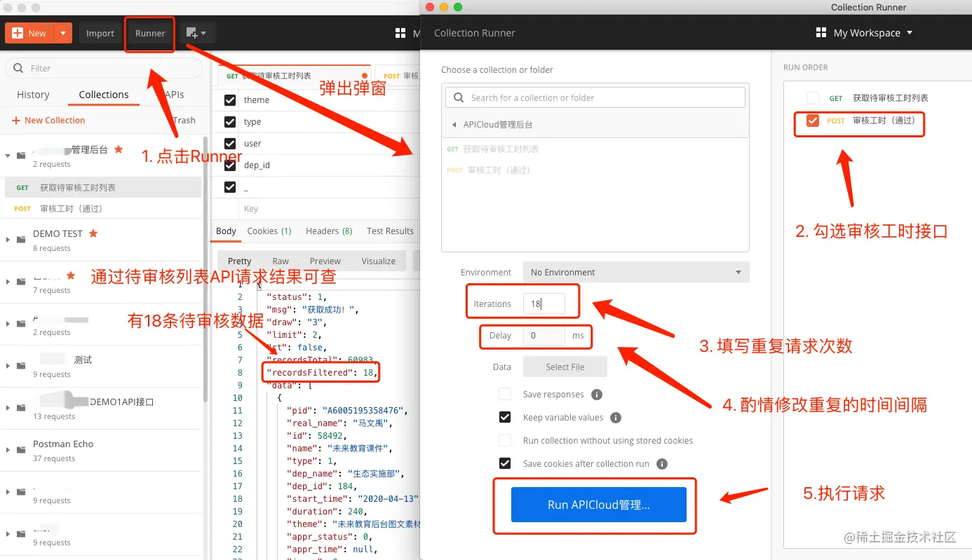Uncheck 审核工时（通过） in Run Order

point(813,121)
